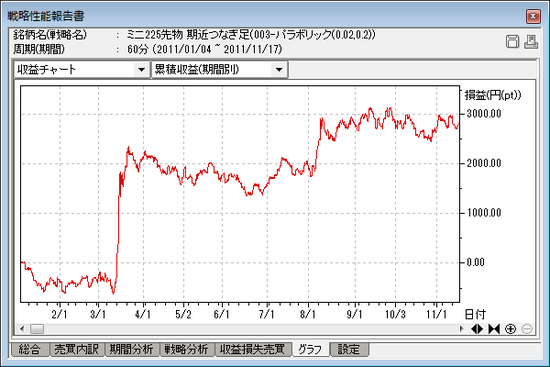The width and height of the screenshot is (550, 367).
Task: Open the 設定 tab
Action: click(349, 349)
